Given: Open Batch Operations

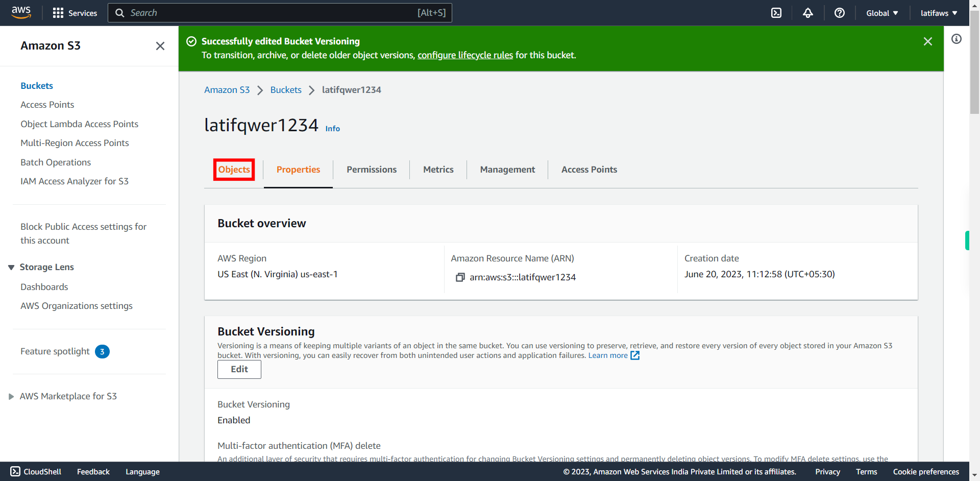Looking at the screenshot, I should (x=56, y=162).
